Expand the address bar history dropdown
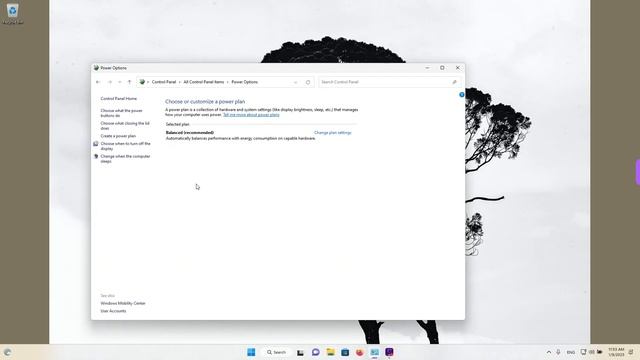The width and height of the screenshot is (640, 360). click(296, 82)
